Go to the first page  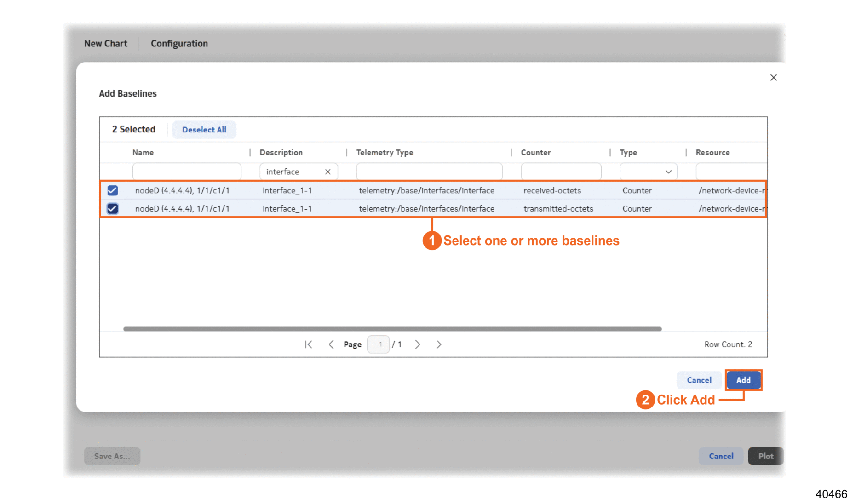pyautogui.click(x=308, y=344)
